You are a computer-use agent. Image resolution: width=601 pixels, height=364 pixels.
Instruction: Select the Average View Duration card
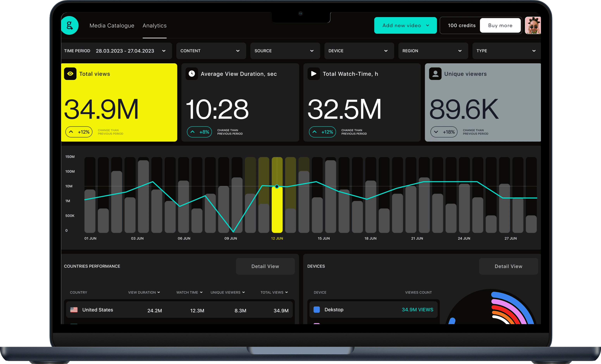coord(240,102)
